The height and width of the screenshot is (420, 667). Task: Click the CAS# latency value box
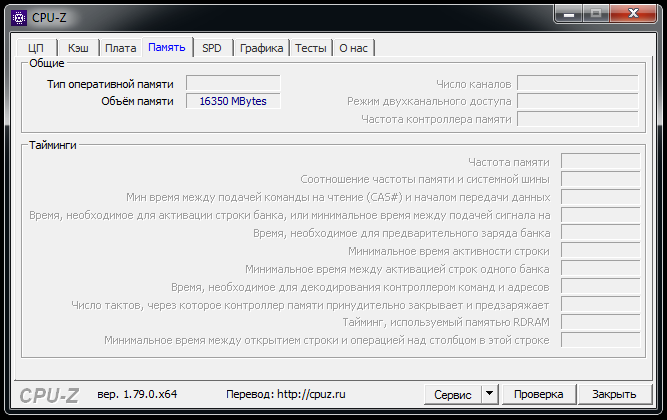point(600,197)
